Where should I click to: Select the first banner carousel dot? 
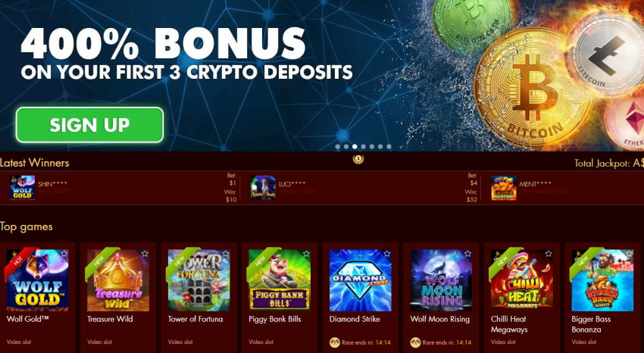point(338,146)
